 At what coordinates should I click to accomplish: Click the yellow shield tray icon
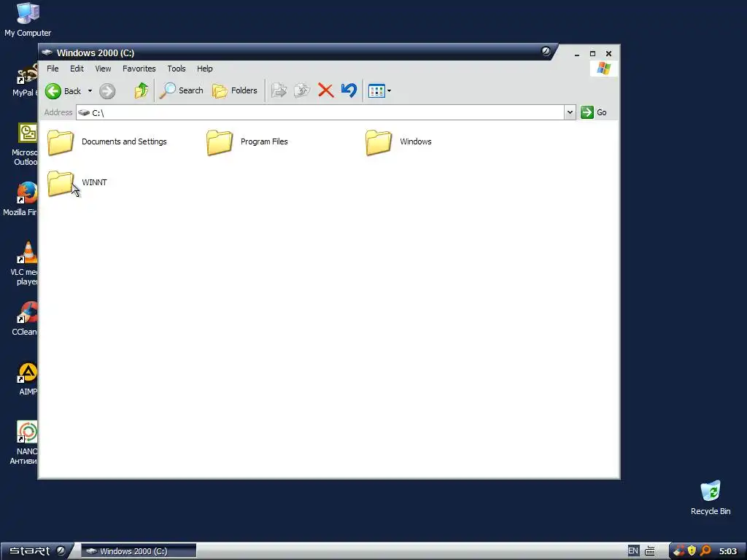(692, 551)
